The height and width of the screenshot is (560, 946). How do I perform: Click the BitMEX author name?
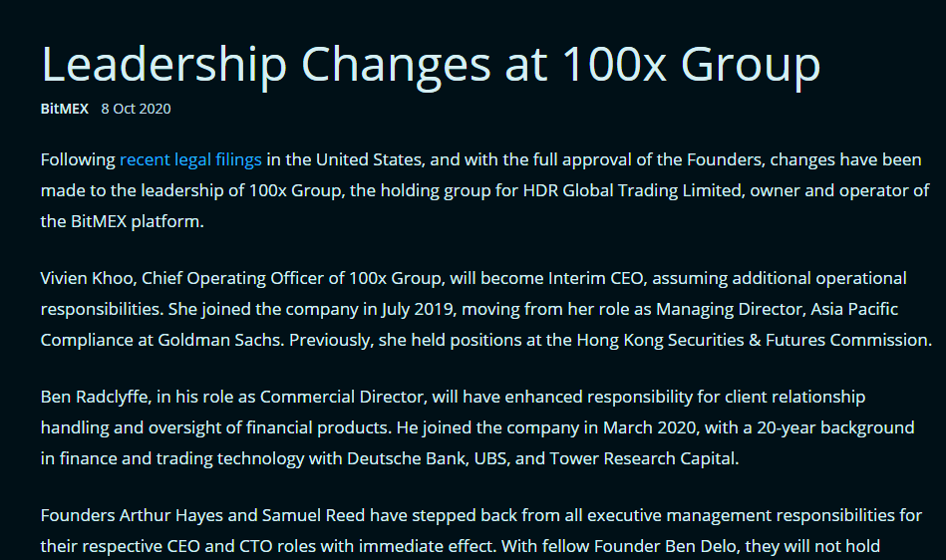[x=65, y=109]
